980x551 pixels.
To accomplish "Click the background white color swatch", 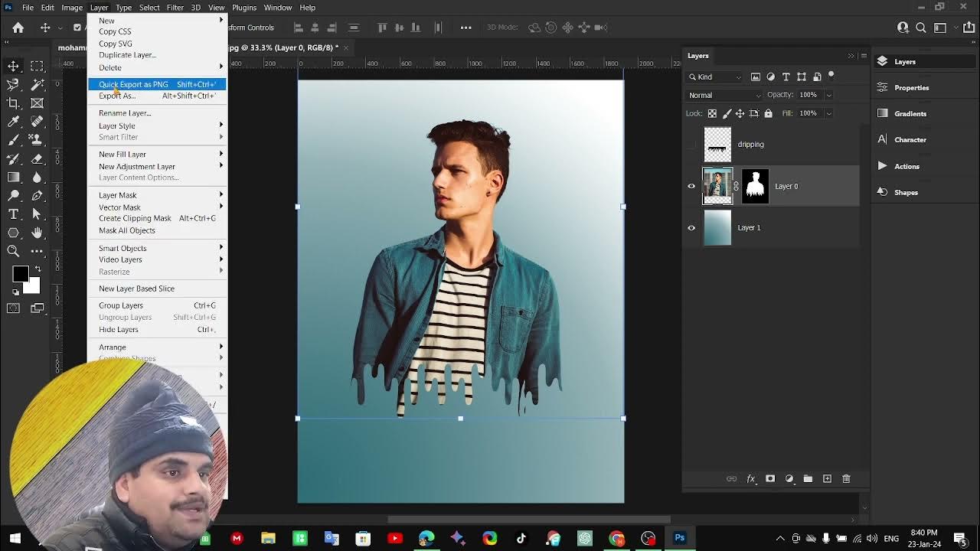I will point(33,287).
